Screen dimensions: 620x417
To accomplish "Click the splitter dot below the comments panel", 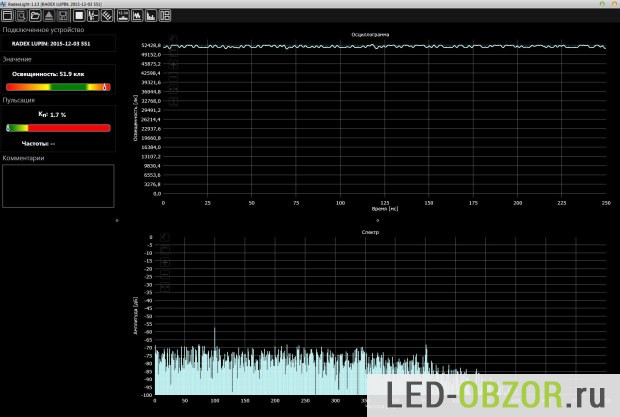I will point(117,220).
